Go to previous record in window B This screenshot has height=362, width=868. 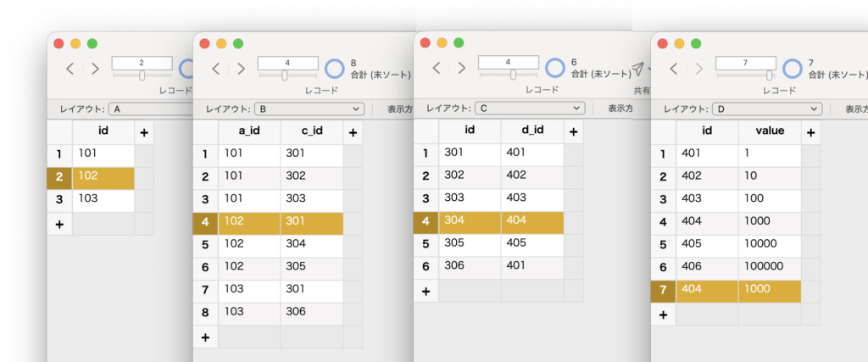(216, 69)
